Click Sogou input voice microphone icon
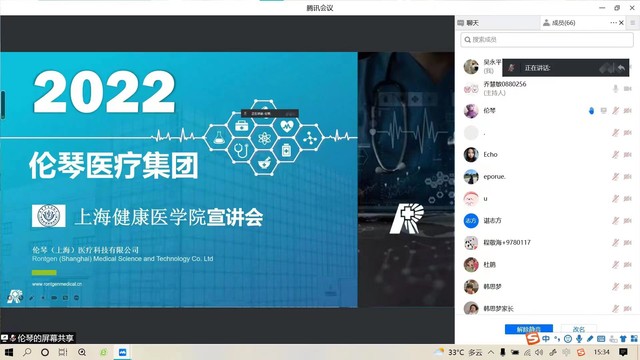 point(579,339)
